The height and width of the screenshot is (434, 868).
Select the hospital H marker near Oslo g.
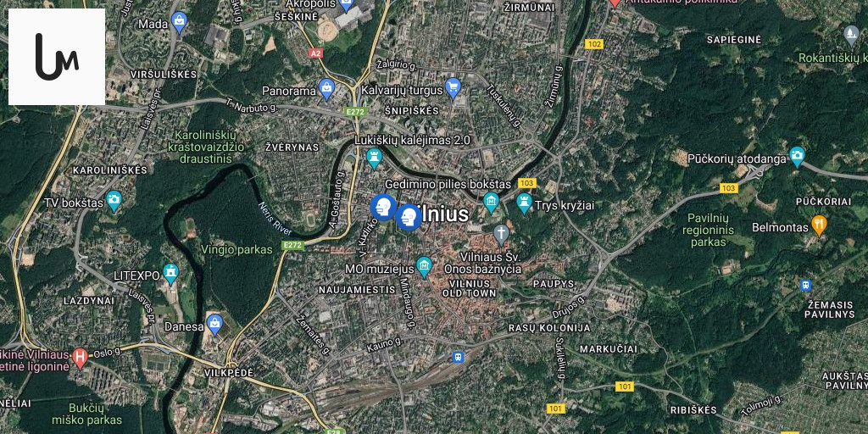(x=81, y=359)
